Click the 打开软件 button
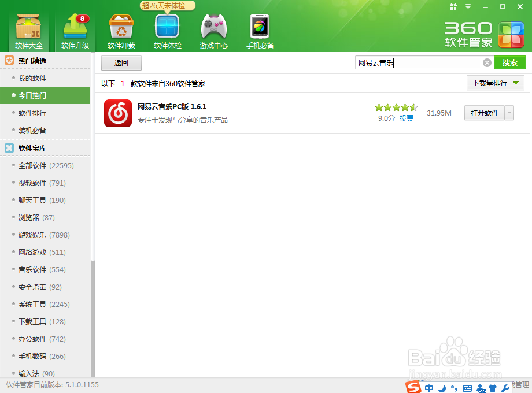The image size is (532, 393). (484, 113)
